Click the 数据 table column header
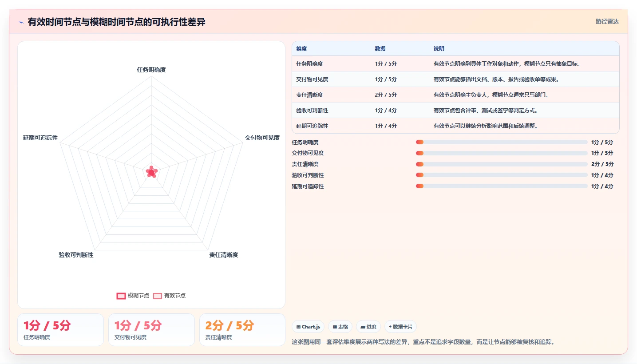This screenshot has height=364, width=637. pos(380,49)
